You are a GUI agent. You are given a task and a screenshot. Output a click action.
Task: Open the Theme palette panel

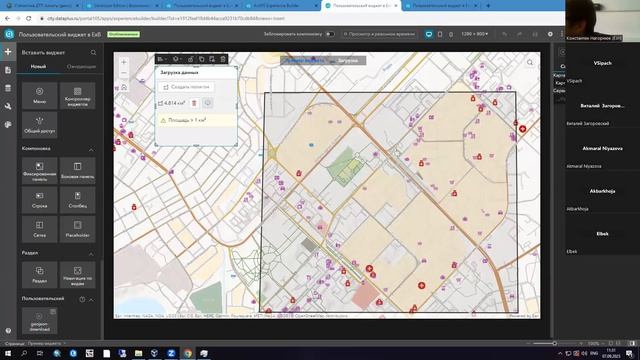coord(8,124)
